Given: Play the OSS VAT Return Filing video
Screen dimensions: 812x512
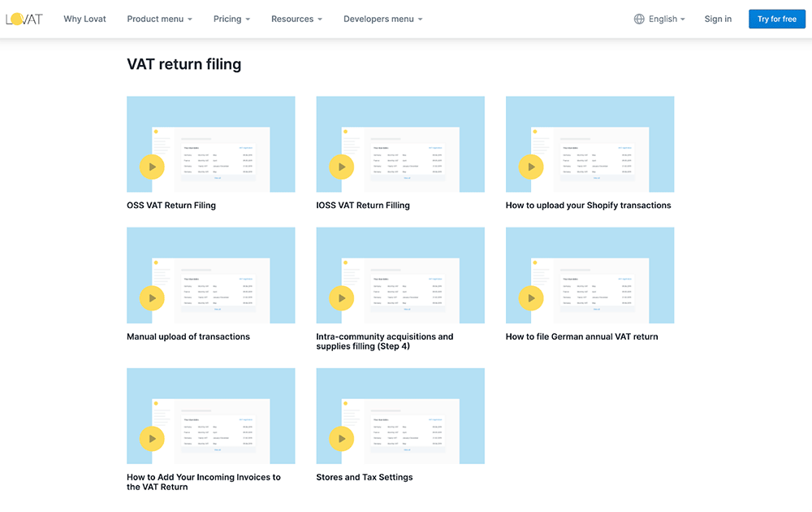Looking at the screenshot, I should tap(152, 167).
